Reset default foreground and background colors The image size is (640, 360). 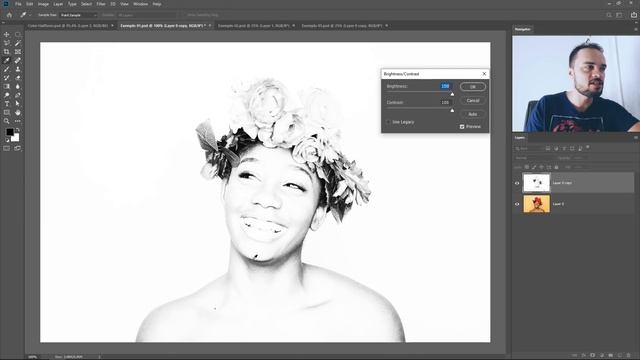[x=7, y=140]
